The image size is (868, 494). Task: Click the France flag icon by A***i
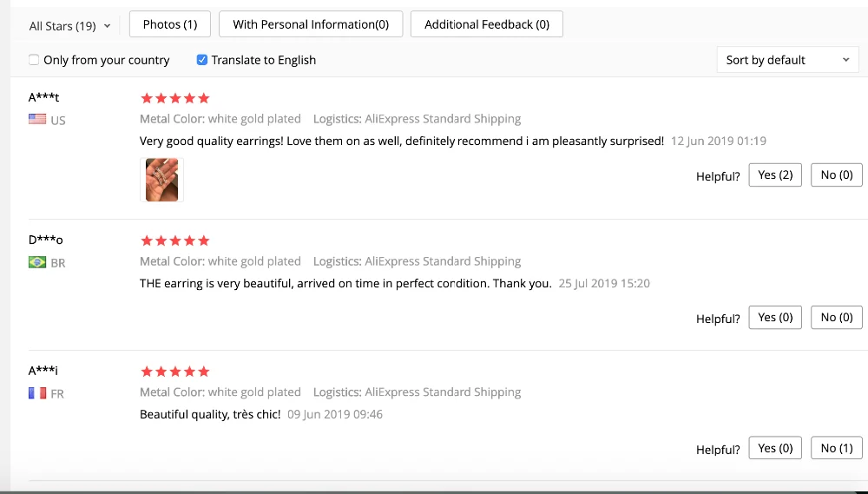[x=37, y=393]
